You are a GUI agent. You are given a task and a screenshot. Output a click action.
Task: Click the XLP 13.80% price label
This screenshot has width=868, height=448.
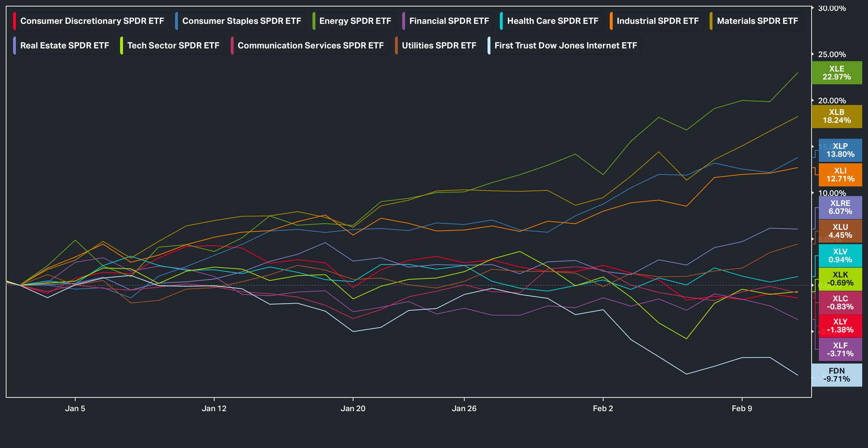840,150
